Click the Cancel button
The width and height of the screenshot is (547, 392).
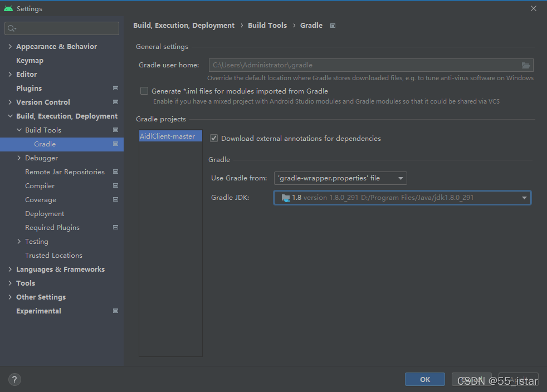(471, 379)
